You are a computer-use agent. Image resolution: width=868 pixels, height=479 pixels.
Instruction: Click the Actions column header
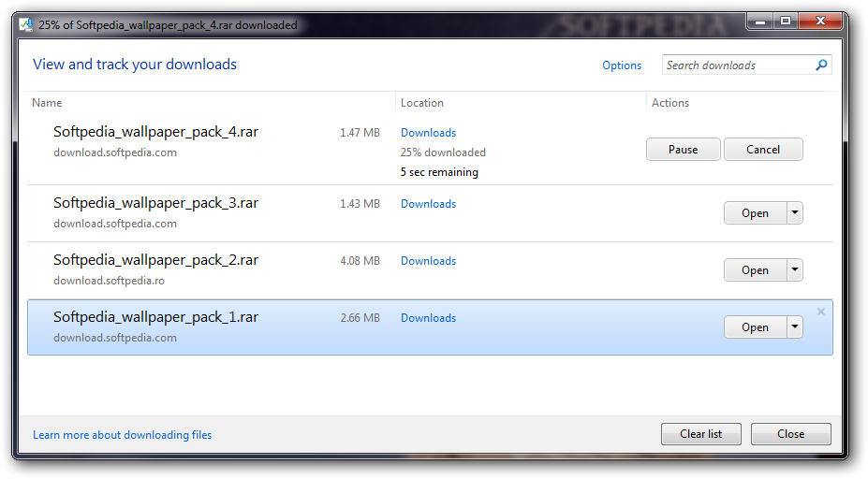coord(670,103)
